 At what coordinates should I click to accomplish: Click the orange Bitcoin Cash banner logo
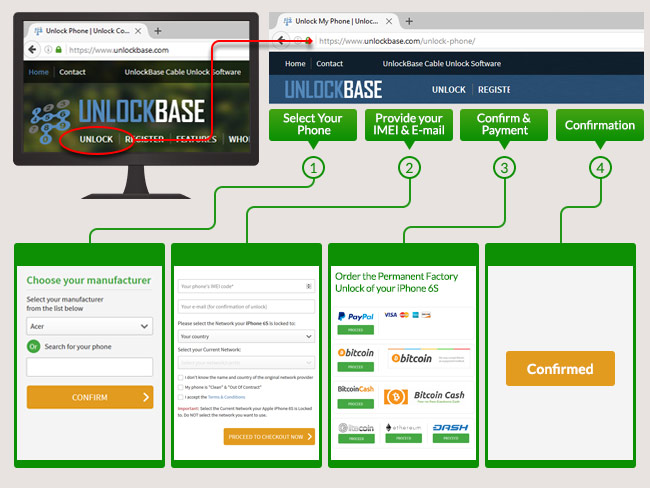pyautogui.click(x=424, y=396)
